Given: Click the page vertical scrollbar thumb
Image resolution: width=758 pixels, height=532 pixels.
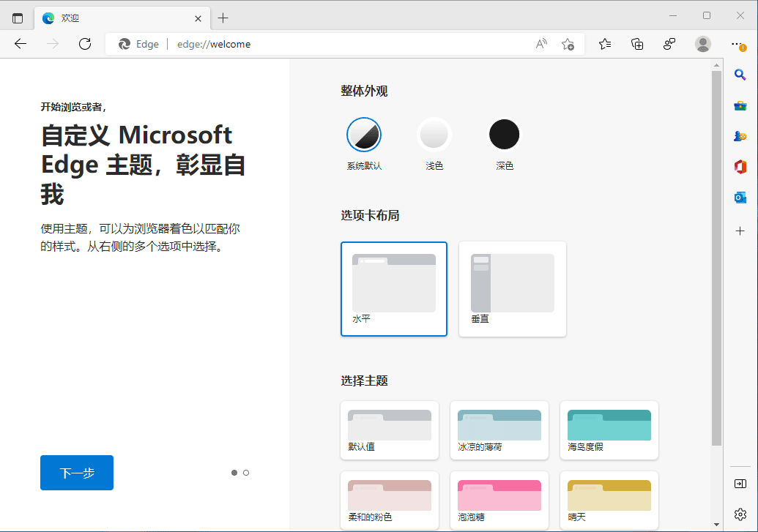Looking at the screenshot, I should pyautogui.click(x=716, y=258).
